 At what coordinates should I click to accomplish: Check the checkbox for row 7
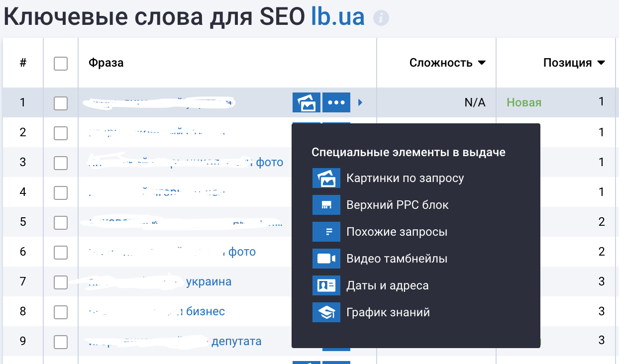click(61, 282)
